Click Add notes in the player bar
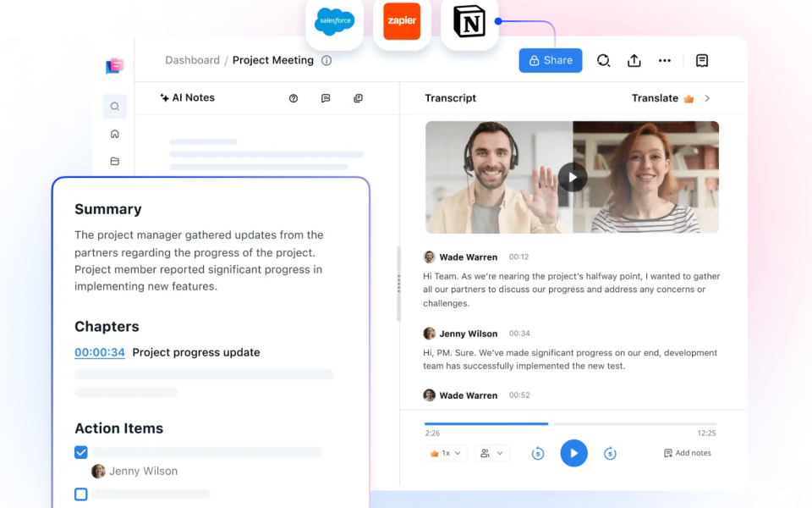Viewport: 812px width, 508px height. pyautogui.click(x=687, y=453)
